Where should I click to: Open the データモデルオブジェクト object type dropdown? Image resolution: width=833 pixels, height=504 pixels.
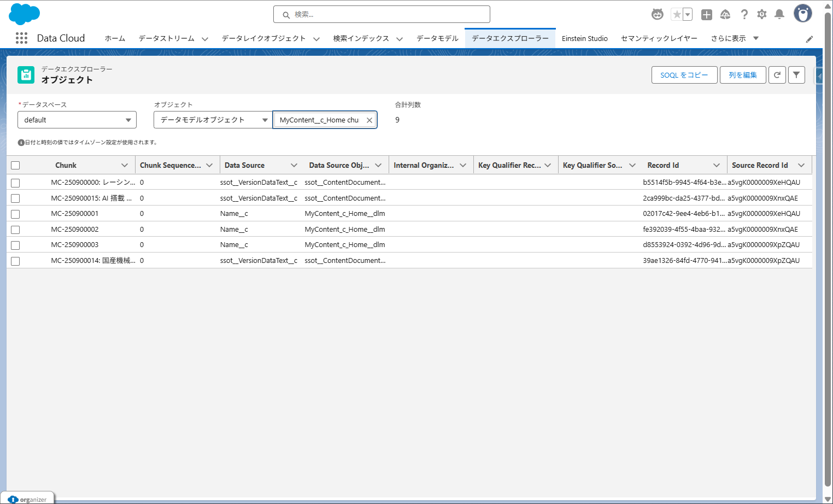point(213,120)
